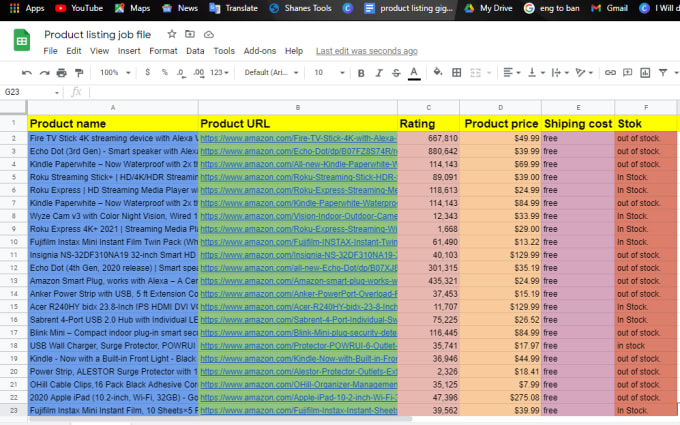Open the Shanes Tools bookmark
Screen dimensions: 680x425
point(300,8)
